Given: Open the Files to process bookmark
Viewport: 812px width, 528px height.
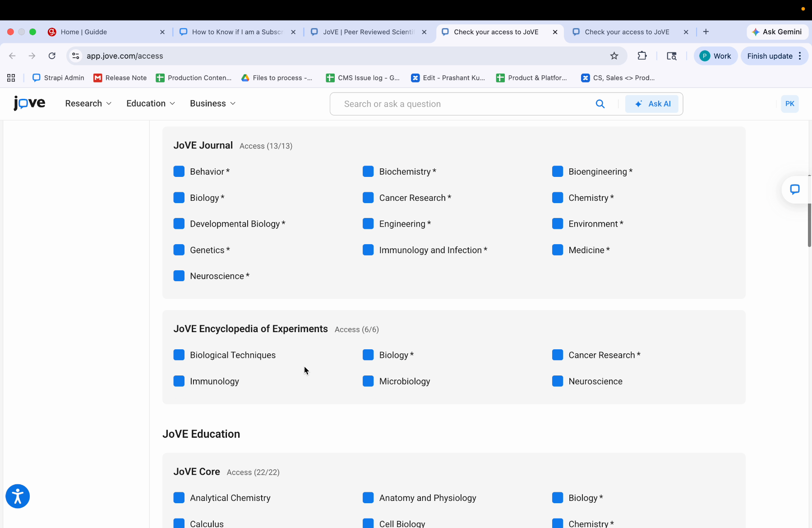Looking at the screenshot, I should (x=277, y=78).
